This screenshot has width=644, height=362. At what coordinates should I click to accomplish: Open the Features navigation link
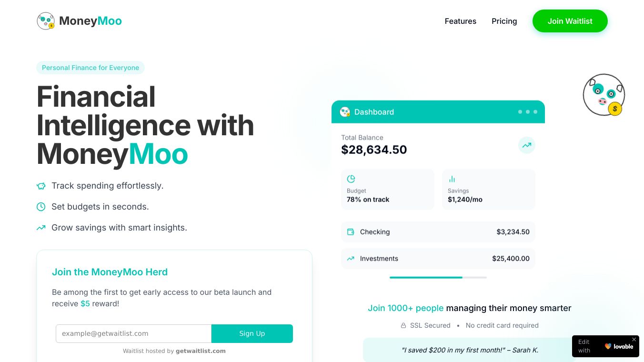tap(460, 21)
